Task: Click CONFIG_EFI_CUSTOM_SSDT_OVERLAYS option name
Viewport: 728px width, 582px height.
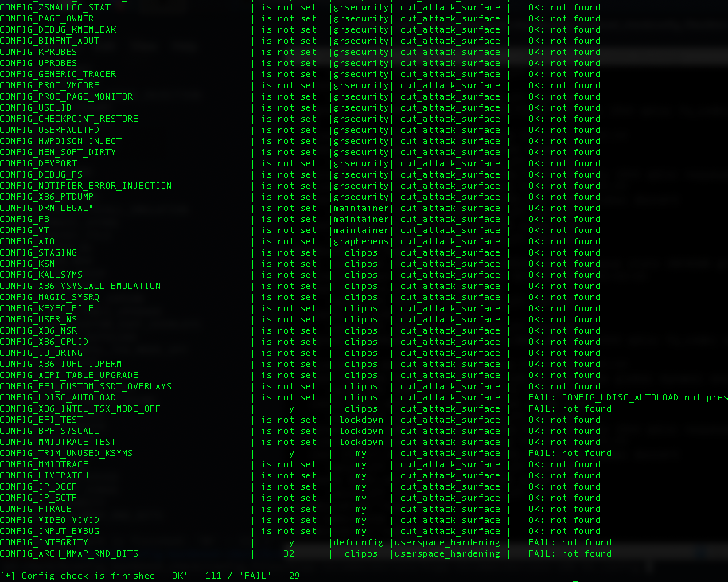Action: pos(86,386)
